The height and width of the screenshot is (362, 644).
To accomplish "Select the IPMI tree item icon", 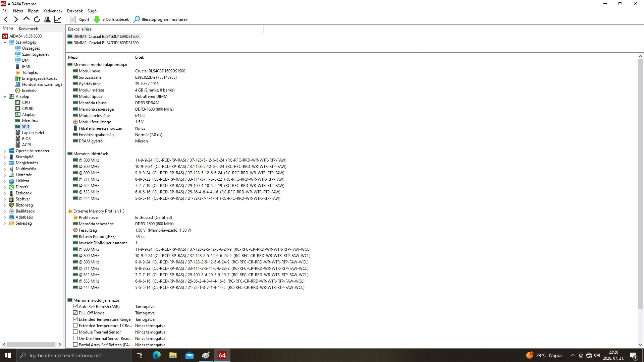I will [x=18, y=66].
